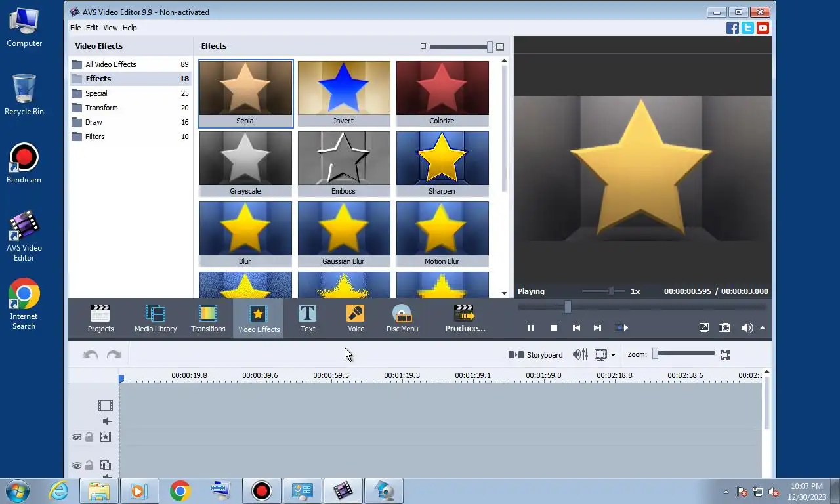Open Windows Start menu
Viewport: 840px width, 504px height.
[18, 491]
